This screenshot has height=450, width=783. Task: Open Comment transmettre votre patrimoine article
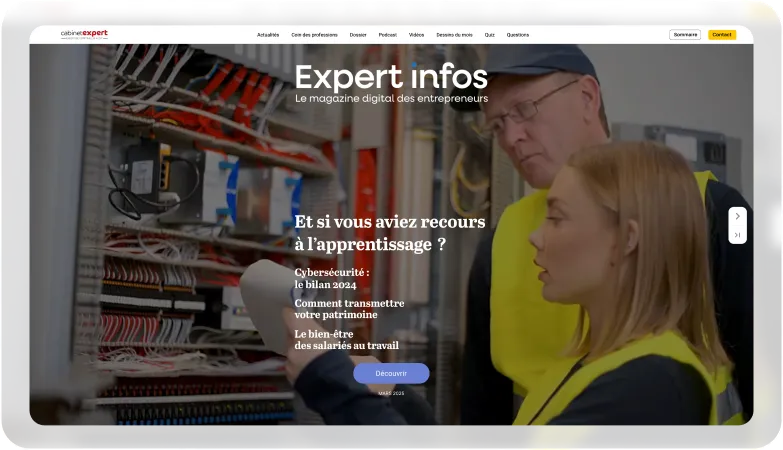(x=349, y=309)
